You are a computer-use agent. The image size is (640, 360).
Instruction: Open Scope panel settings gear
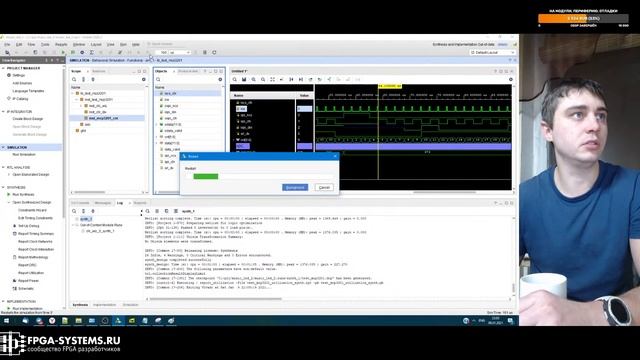(x=144, y=80)
